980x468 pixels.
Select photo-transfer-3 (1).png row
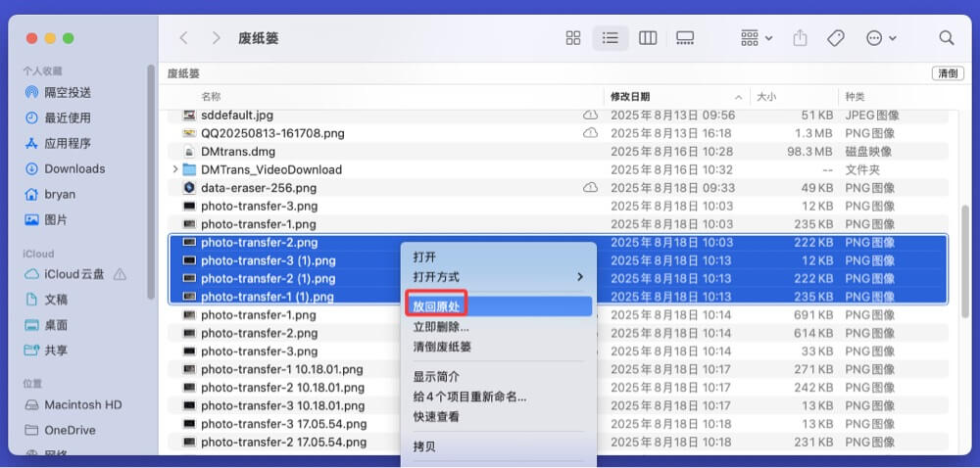tap(559, 260)
